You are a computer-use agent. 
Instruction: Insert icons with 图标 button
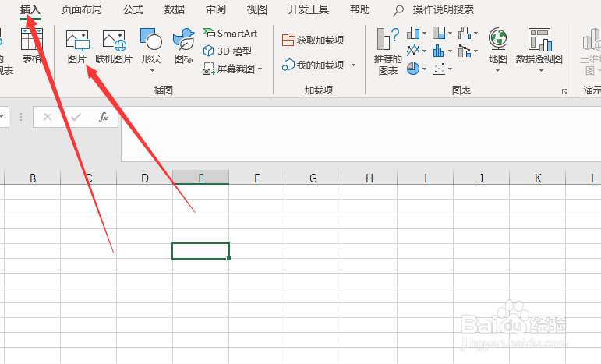(184, 46)
